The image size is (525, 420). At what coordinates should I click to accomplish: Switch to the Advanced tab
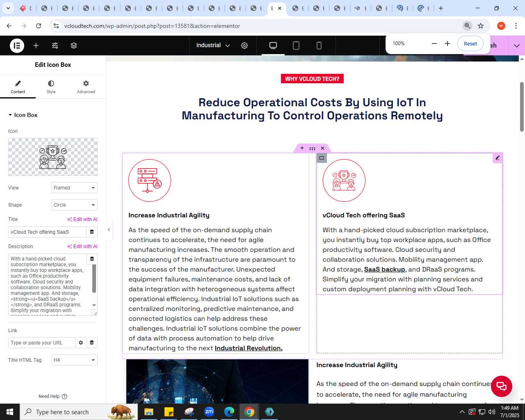86,87
